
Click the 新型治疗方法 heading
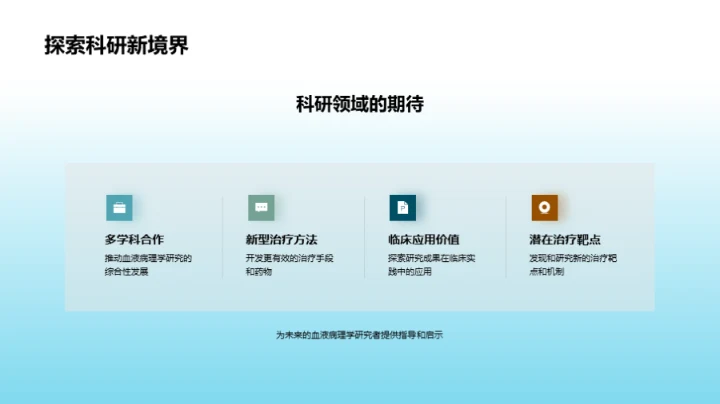[281, 240]
